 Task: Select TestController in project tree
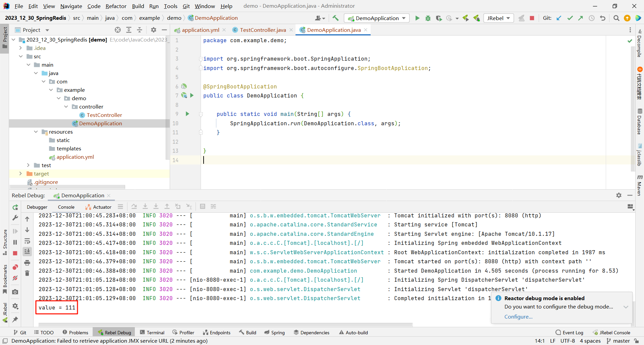104,115
